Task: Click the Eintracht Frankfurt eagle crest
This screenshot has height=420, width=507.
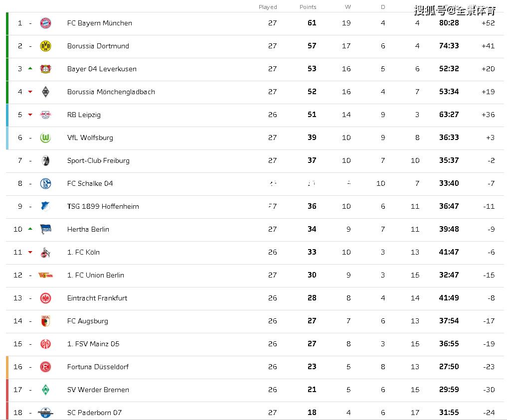Action: click(x=45, y=298)
